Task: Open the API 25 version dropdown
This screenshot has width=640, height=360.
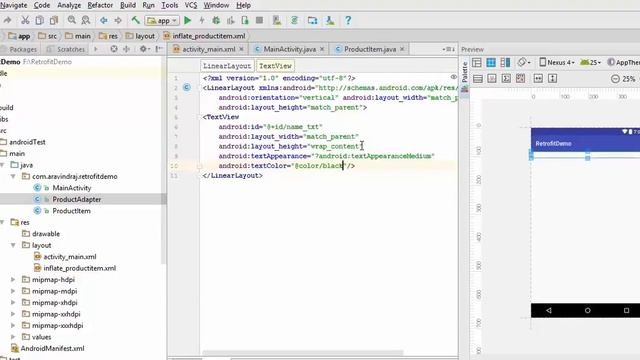Action: [x=590, y=62]
